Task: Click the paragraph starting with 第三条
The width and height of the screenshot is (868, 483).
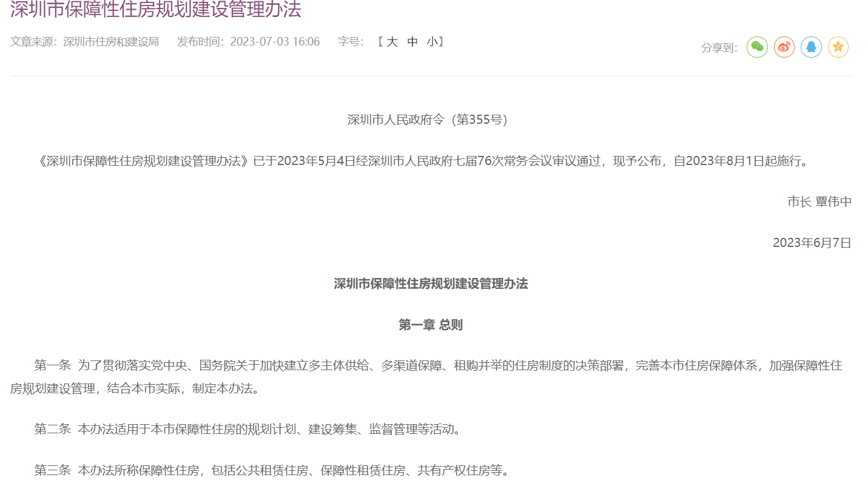Action: (x=272, y=471)
